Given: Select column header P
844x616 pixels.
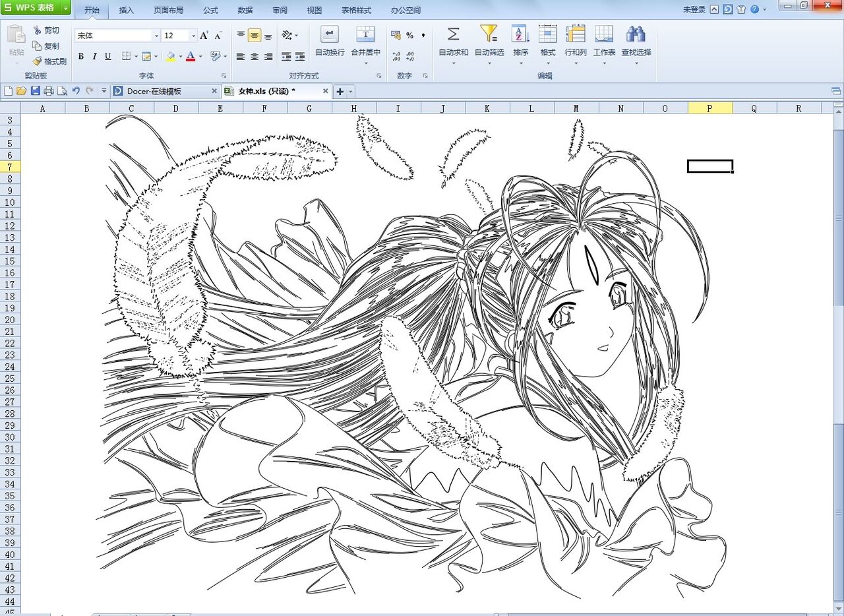Looking at the screenshot, I should point(709,108).
